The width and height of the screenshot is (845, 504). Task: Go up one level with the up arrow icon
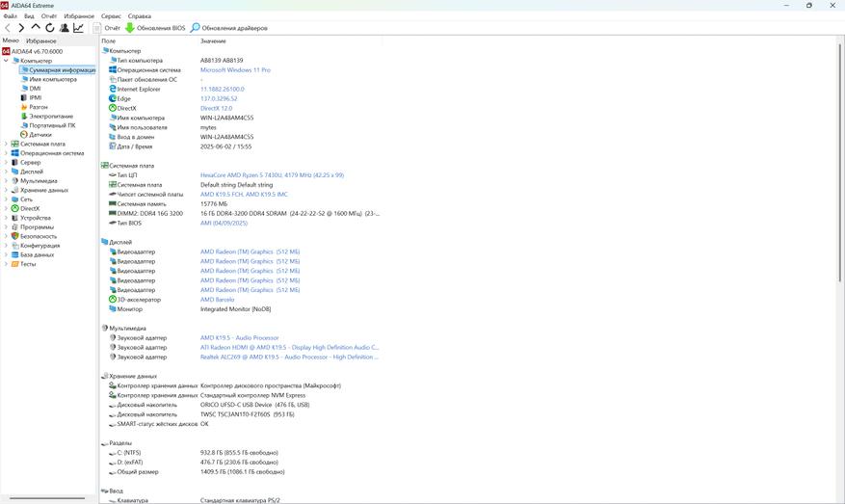36,27
